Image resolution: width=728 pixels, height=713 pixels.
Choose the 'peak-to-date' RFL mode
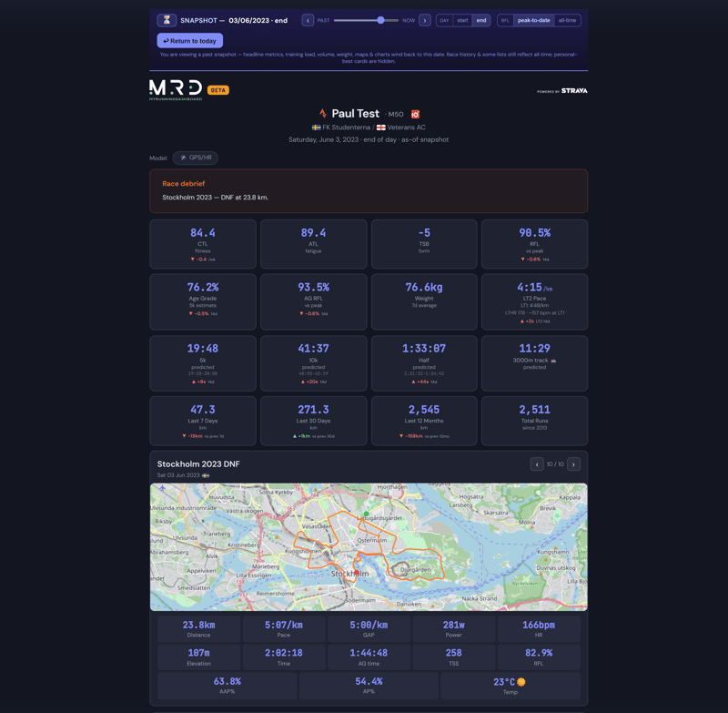click(x=533, y=20)
